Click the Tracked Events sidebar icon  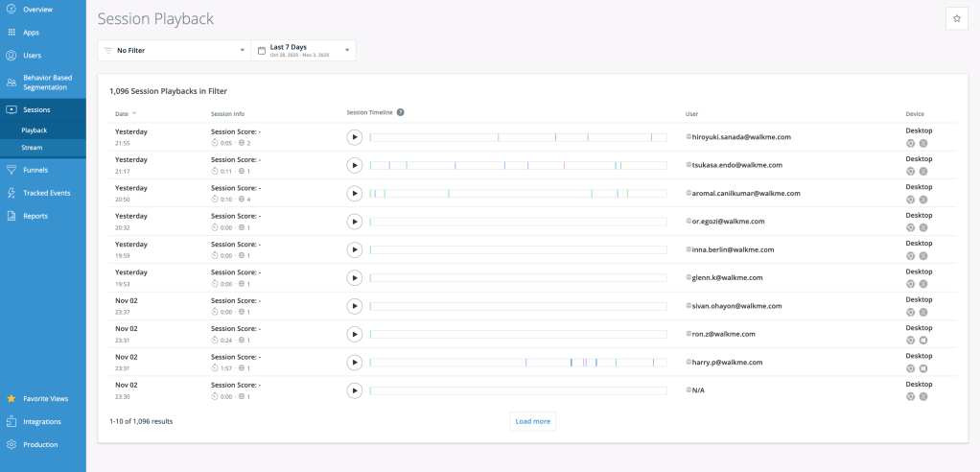click(x=12, y=193)
